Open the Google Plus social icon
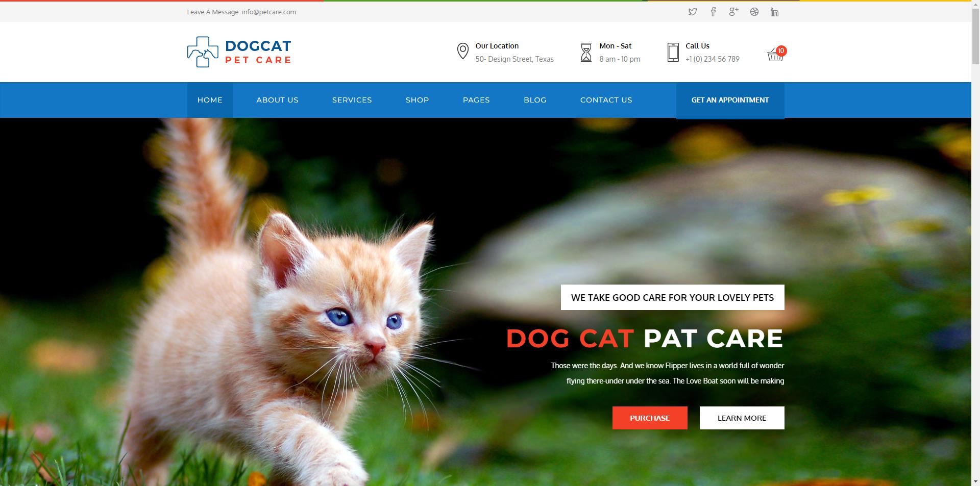 pos(733,12)
